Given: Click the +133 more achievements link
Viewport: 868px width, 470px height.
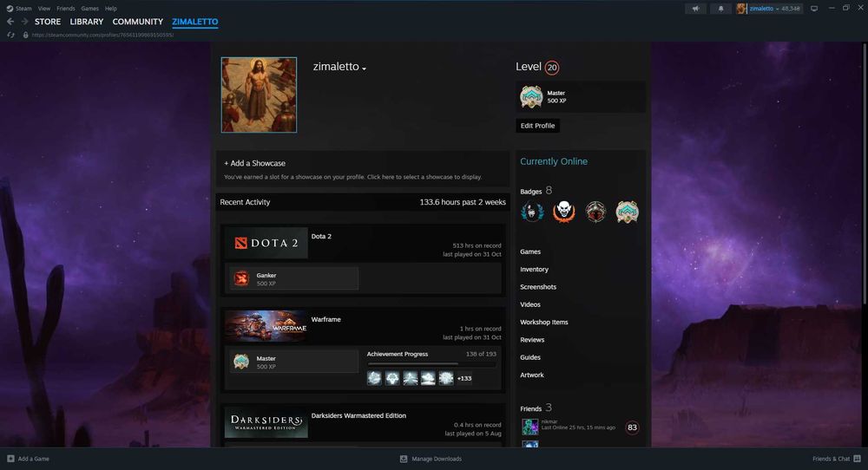Looking at the screenshot, I should click(x=464, y=378).
